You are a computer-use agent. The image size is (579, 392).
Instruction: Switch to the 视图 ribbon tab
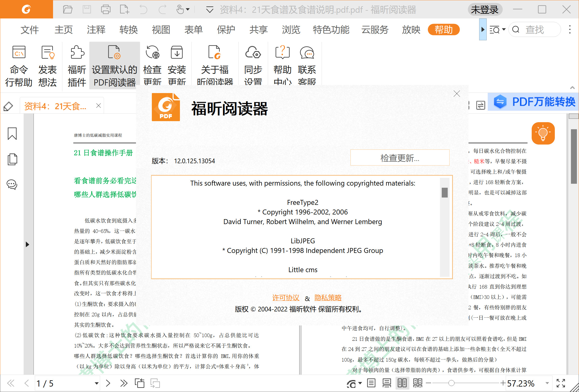tap(161, 30)
